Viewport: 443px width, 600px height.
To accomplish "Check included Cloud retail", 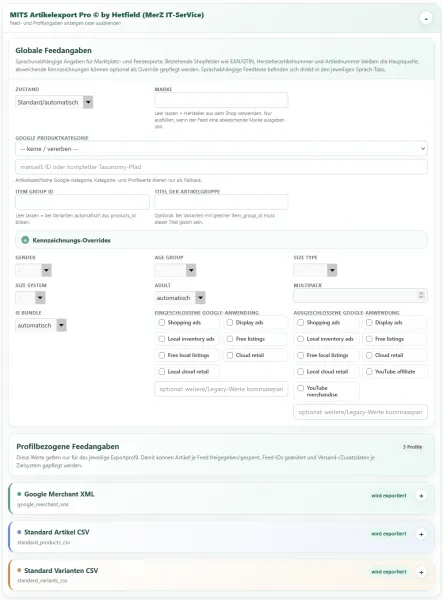I will (x=230, y=355).
